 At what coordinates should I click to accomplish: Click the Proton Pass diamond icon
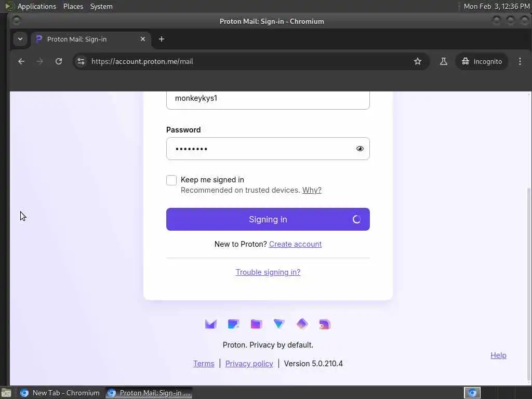(x=302, y=324)
